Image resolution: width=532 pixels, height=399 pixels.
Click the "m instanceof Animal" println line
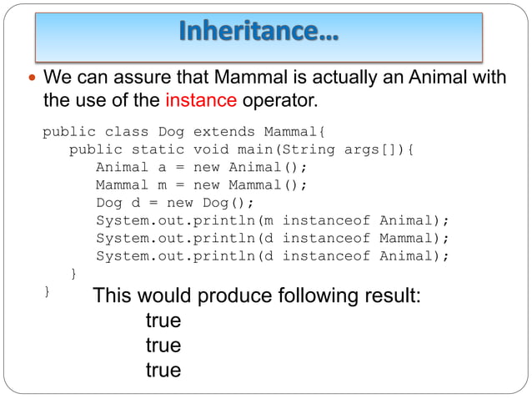coord(272,220)
